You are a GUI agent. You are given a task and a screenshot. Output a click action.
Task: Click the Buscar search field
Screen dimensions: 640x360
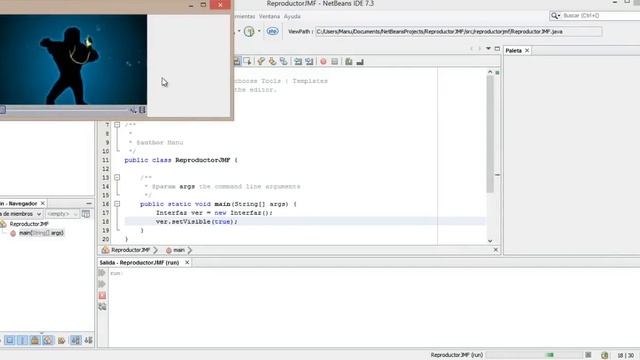tap(600, 16)
